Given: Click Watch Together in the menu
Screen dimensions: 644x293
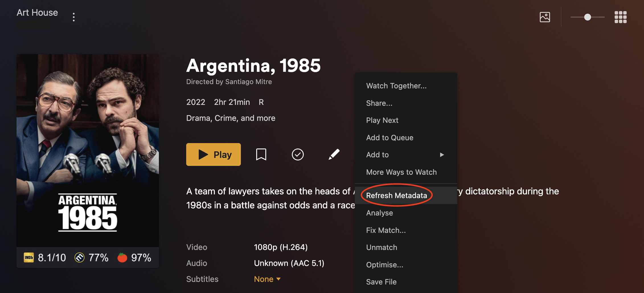Looking at the screenshot, I should [x=396, y=86].
